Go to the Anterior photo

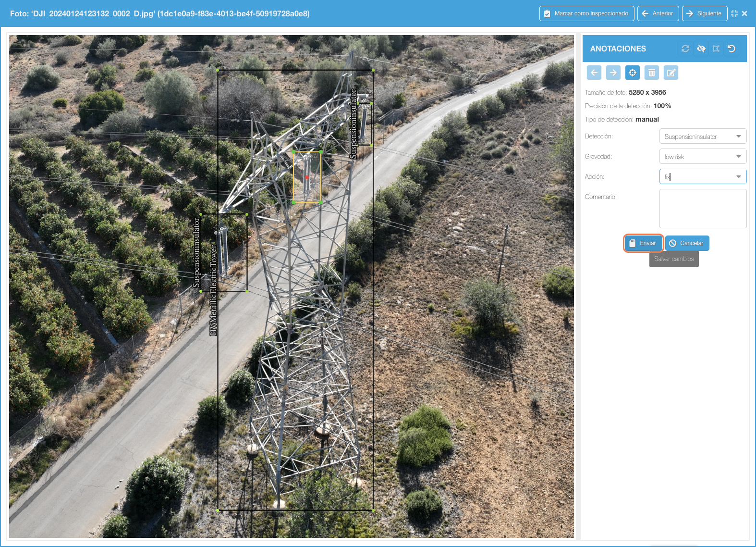point(658,13)
